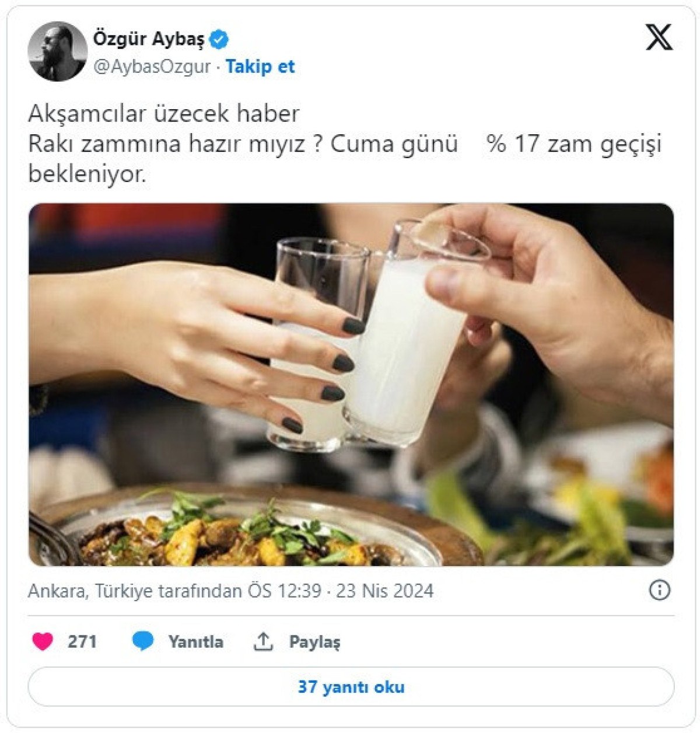Screen dimensions: 700x733
Task: Click the Ankara, Türkiye location text
Action: pos(89,591)
